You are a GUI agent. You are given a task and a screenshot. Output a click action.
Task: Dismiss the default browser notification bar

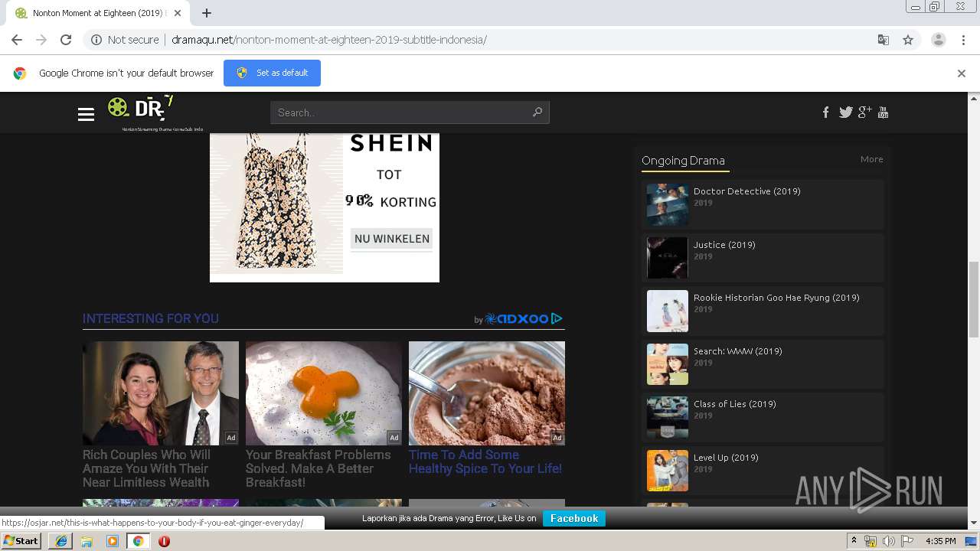click(962, 73)
